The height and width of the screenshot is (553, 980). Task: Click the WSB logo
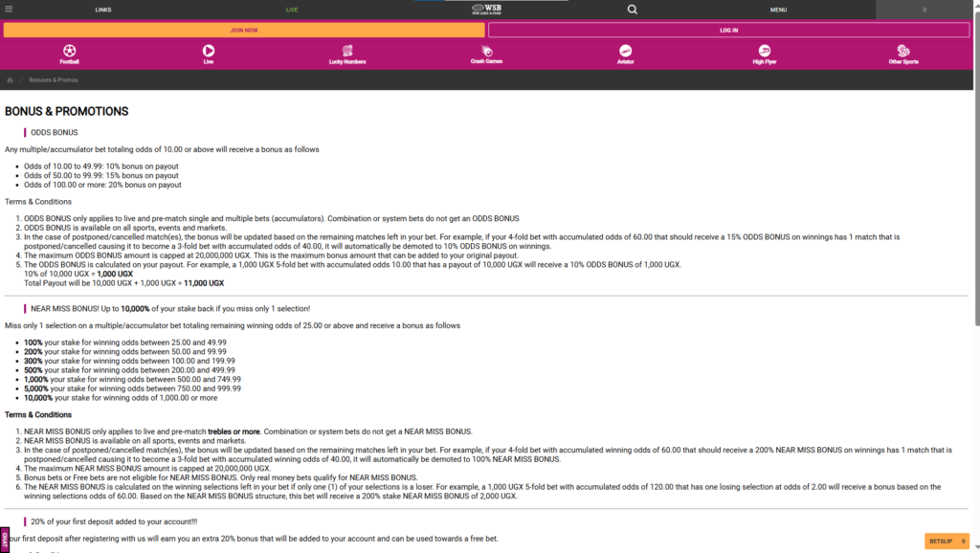point(488,9)
